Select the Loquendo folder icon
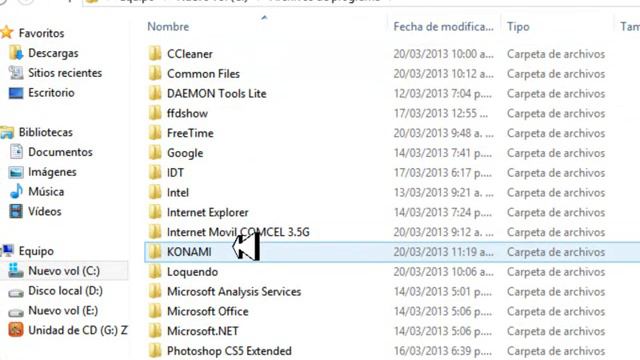Screen dimensions: 640x360 tap(155, 271)
